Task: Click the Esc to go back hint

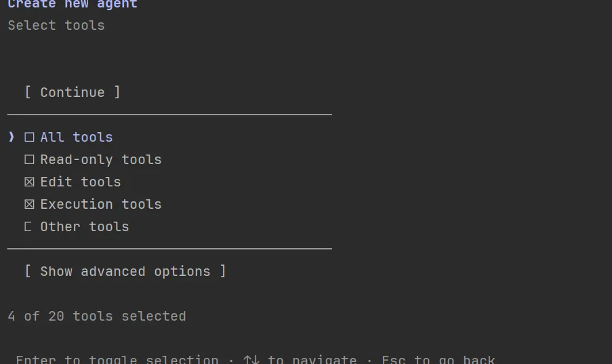Action: point(438,359)
